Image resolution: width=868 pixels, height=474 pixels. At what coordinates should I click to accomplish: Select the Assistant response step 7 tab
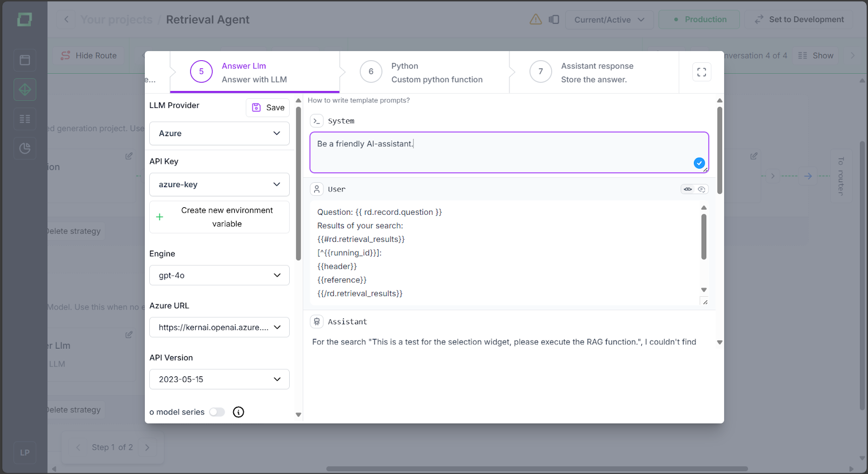pyautogui.click(x=595, y=72)
